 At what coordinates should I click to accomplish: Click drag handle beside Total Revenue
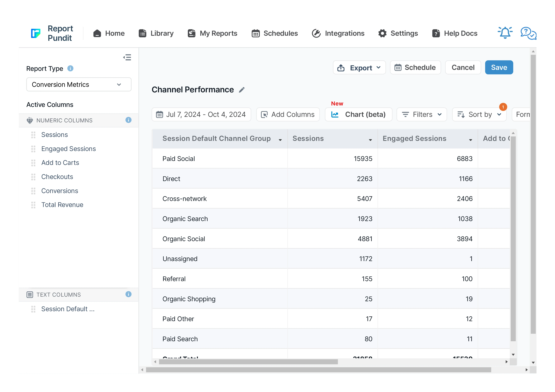33,205
